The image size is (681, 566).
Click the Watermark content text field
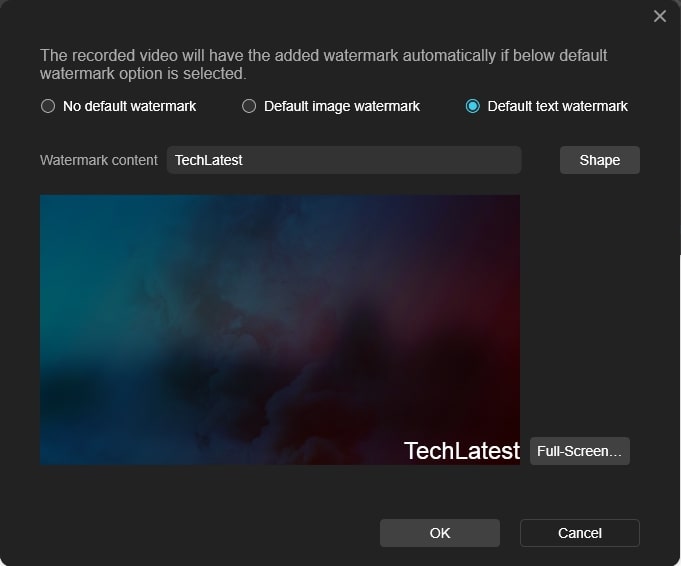coord(344,160)
